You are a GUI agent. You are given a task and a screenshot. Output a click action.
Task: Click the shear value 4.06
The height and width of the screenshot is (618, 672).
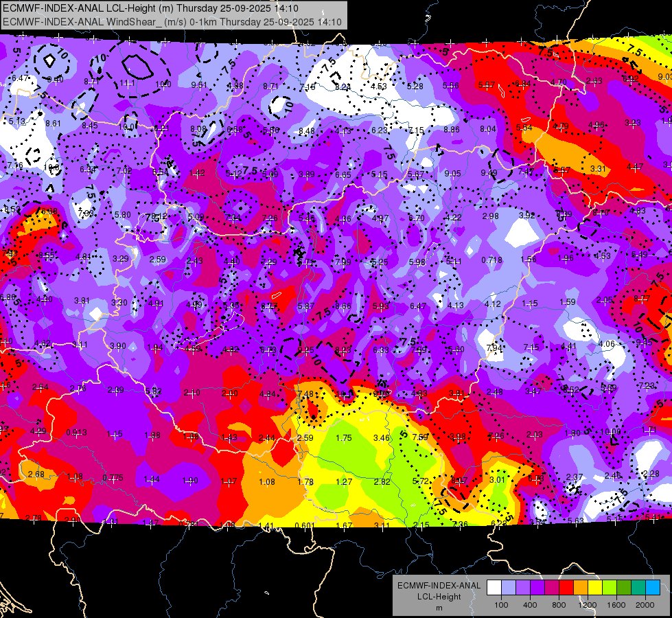coord(606,343)
